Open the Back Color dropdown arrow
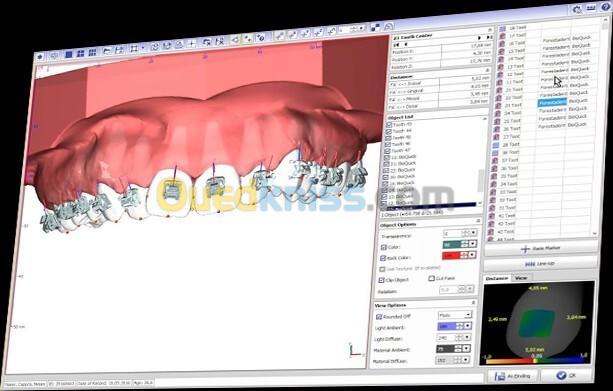Image resolution: width=613 pixels, height=391 pixels. (472, 255)
